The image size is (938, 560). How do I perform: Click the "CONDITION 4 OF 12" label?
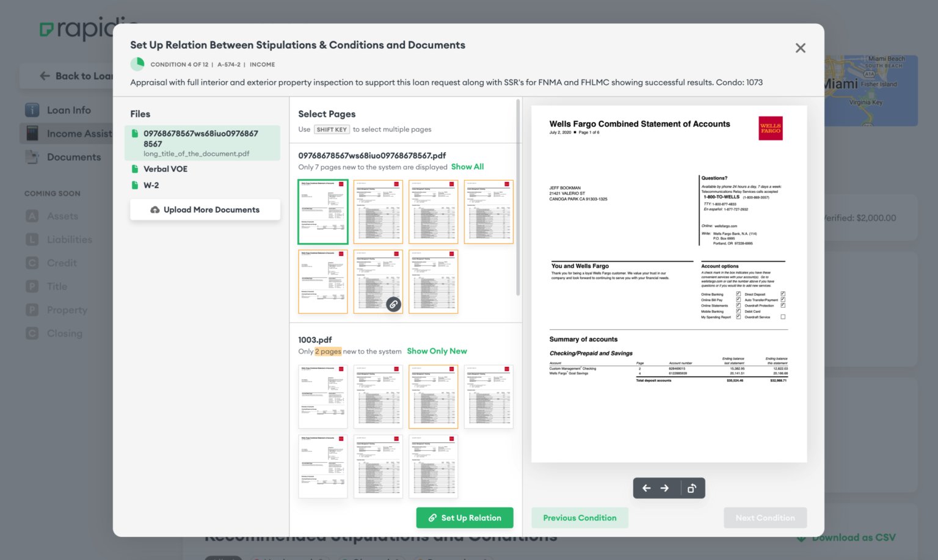(180, 64)
